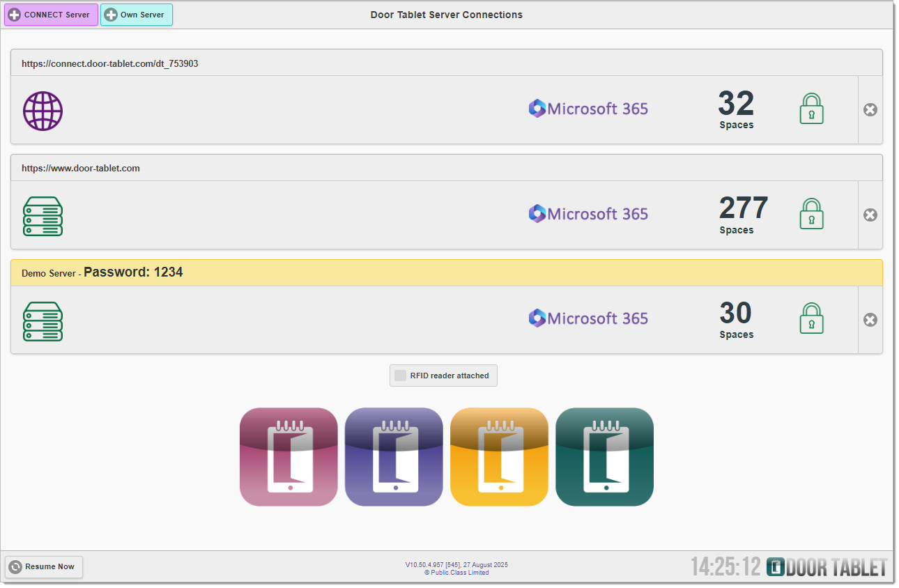899x588 pixels.
Task: Click the Demo Server green server icon
Action: [x=43, y=320]
